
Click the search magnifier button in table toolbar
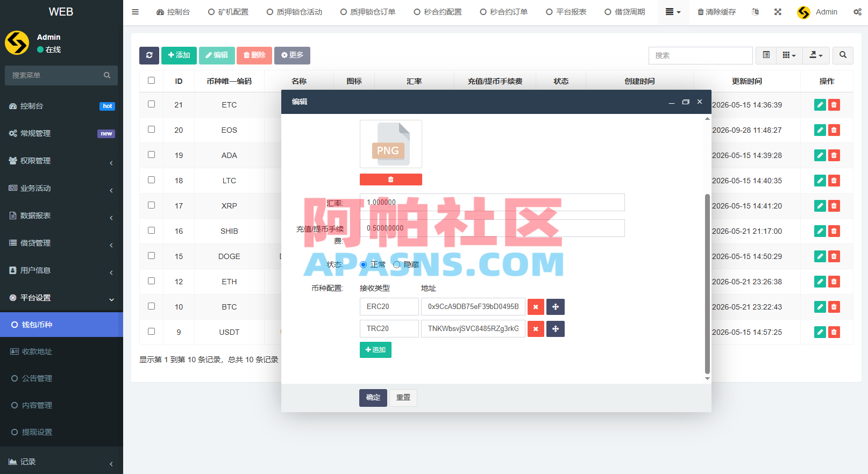pyautogui.click(x=843, y=55)
